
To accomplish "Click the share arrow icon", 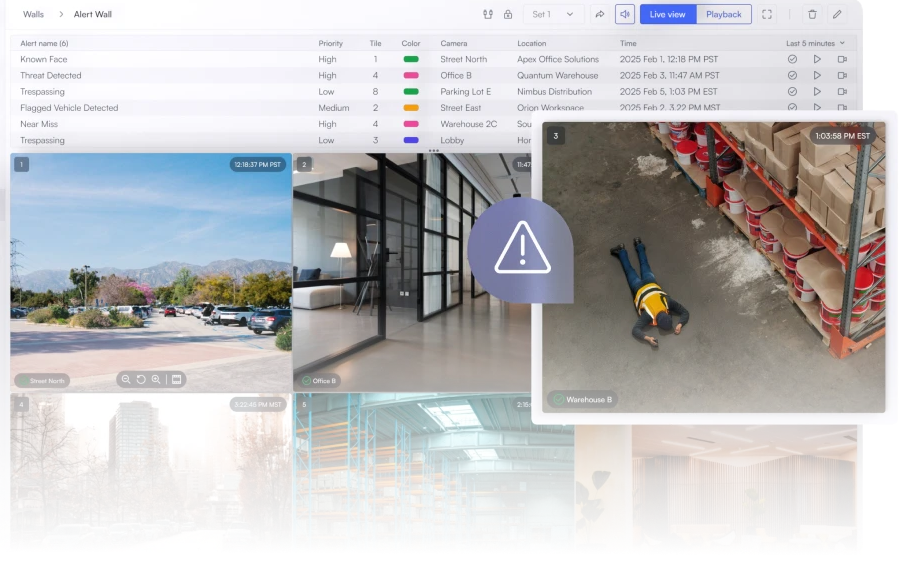I will (x=600, y=14).
